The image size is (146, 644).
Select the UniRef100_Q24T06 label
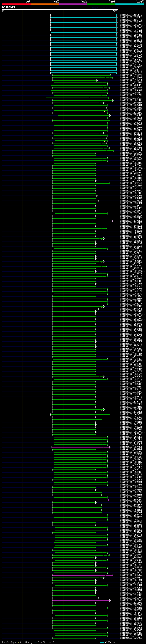point(131,532)
